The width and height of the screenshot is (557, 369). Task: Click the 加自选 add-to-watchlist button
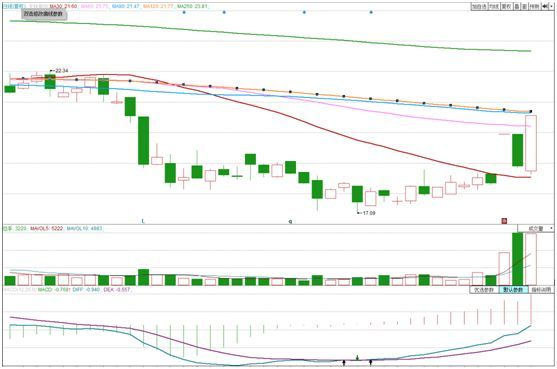tap(479, 6)
